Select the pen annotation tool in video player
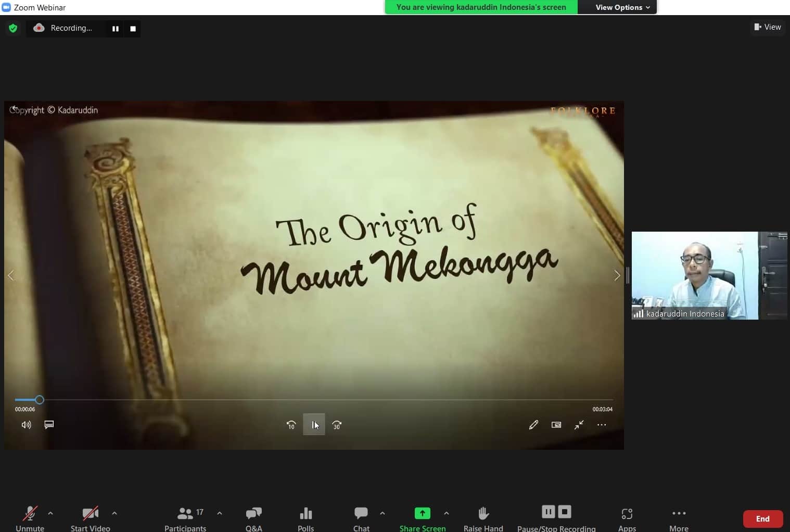This screenshot has height=532, width=790. coord(533,425)
